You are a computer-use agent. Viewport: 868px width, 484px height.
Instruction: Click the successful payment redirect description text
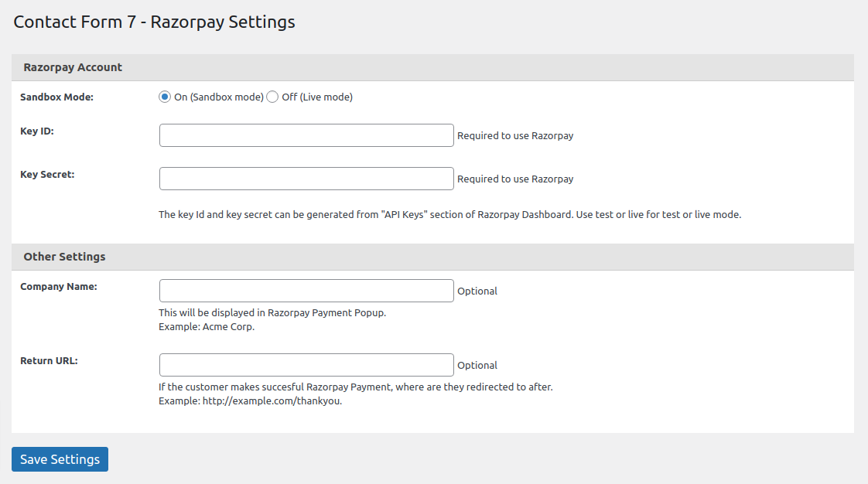coord(355,387)
